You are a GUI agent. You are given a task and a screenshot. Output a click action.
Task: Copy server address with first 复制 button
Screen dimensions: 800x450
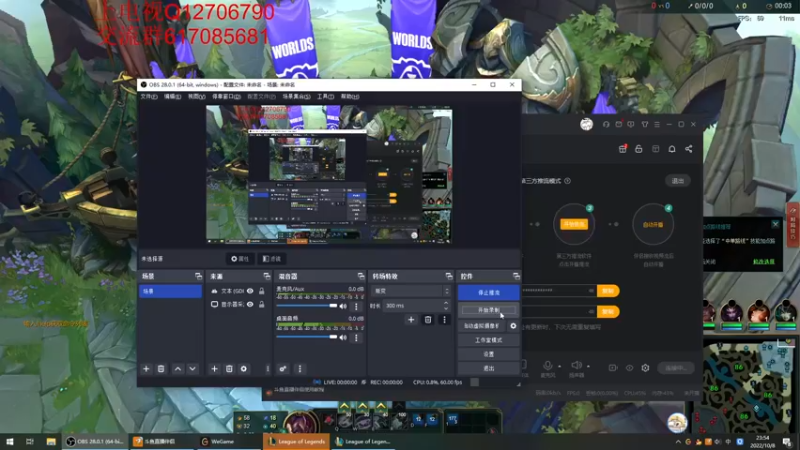tap(608, 291)
